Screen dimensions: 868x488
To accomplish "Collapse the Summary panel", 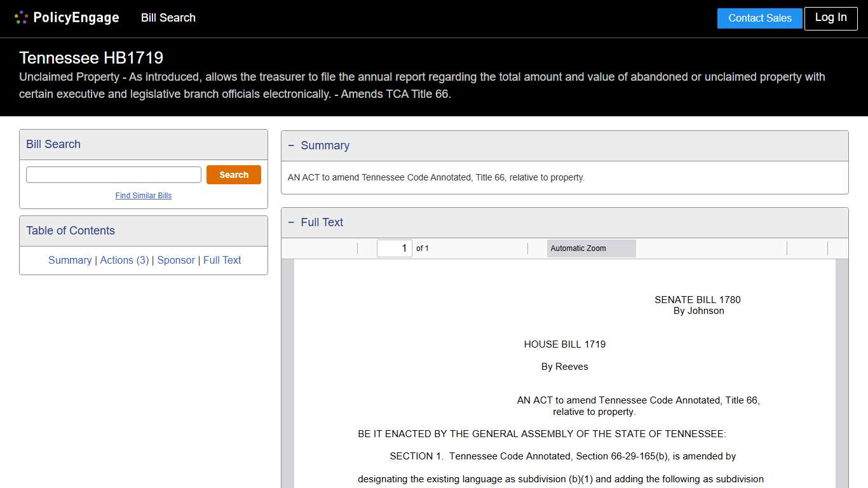I will click(292, 146).
